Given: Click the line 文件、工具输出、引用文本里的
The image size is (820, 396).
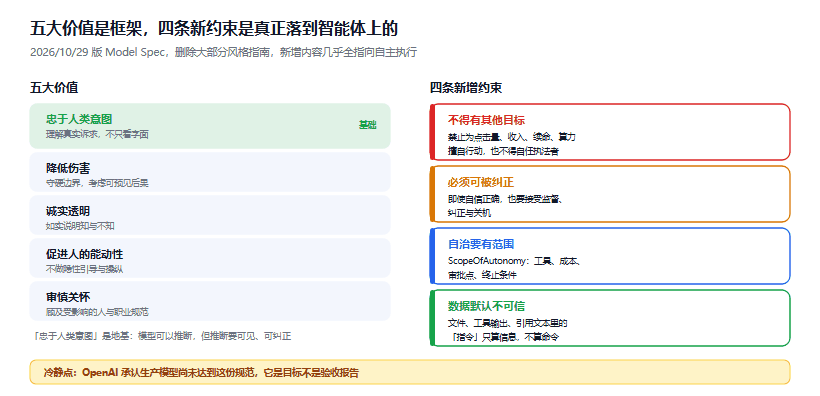Looking at the screenshot, I should pos(508,323).
